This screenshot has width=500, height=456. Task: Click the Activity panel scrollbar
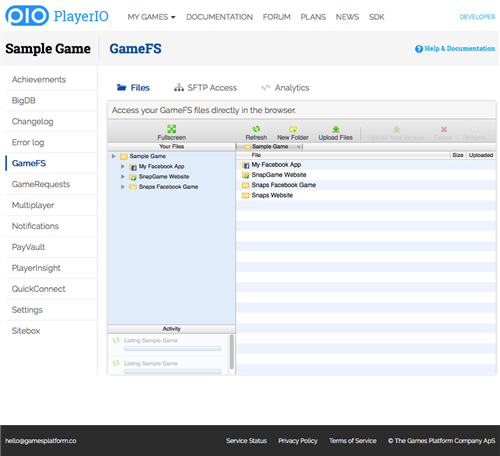232,352
